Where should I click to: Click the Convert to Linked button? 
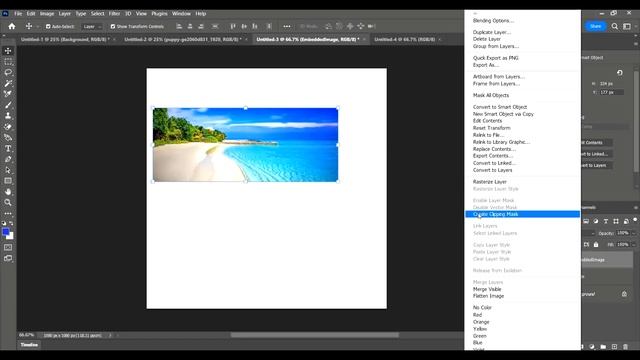[x=597, y=154]
